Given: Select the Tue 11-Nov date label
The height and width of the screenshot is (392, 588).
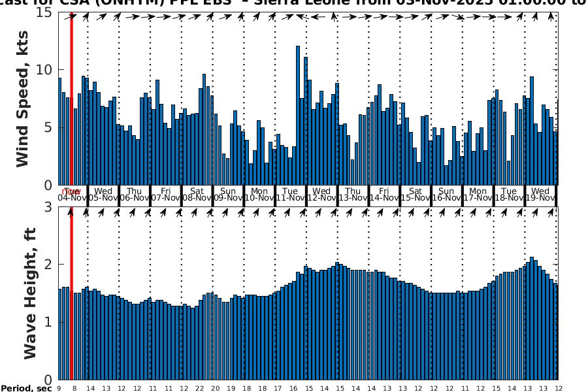Looking at the screenshot, I should pyautogui.click(x=291, y=195).
